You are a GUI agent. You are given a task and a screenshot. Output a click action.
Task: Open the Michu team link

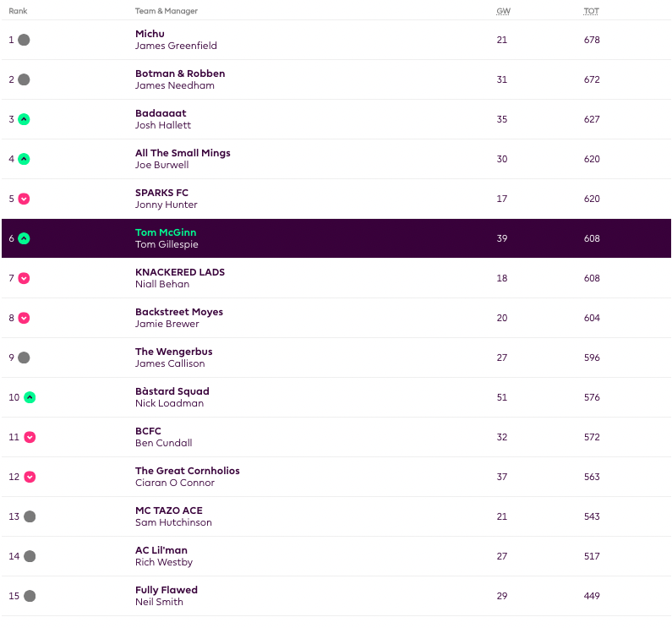pos(150,34)
